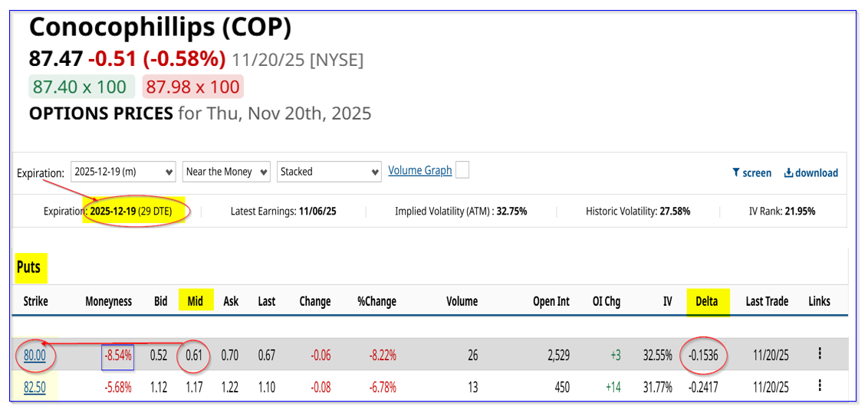Sort by the Strike column header
This screenshot has width=868, height=420.
[x=35, y=301]
